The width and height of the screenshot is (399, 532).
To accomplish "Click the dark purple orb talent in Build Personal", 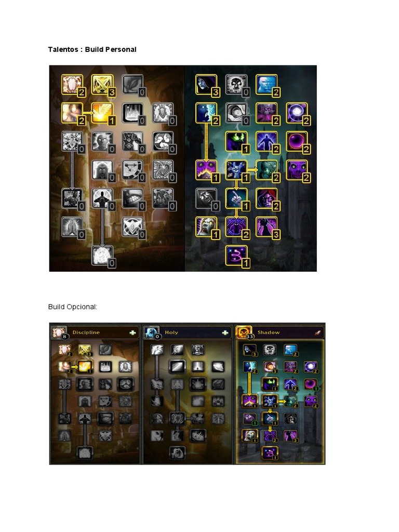I will [x=297, y=141].
